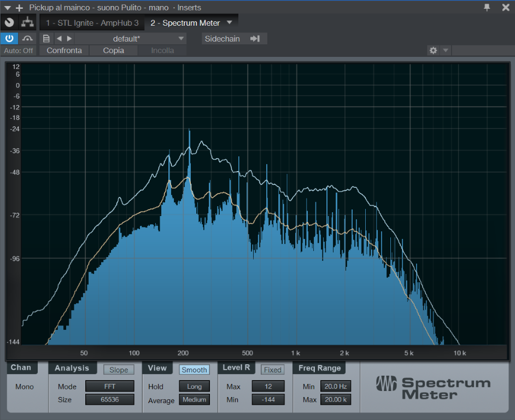Pin the Inserts window
Screen dimensions: 515x420
pyautogui.click(x=487, y=7)
